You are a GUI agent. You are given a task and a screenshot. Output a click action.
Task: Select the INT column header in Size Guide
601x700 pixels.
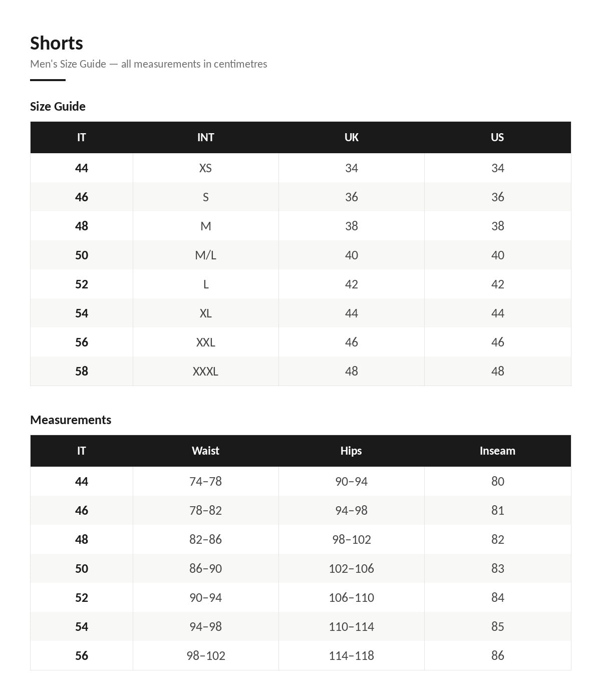(x=205, y=137)
